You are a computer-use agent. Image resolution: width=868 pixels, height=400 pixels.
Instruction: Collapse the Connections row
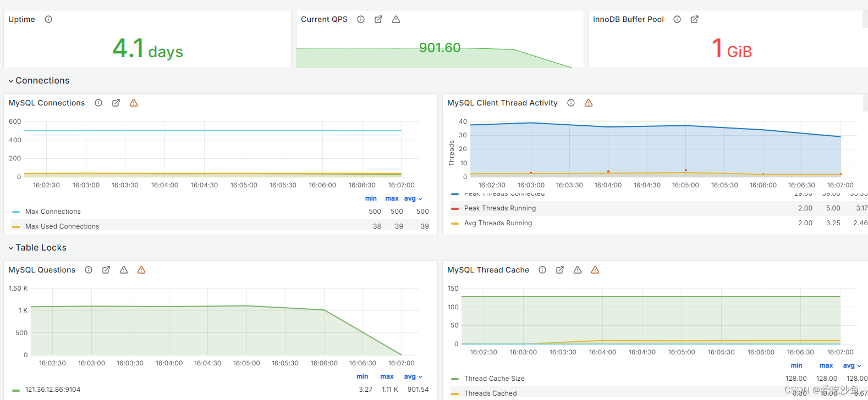[39, 81]
